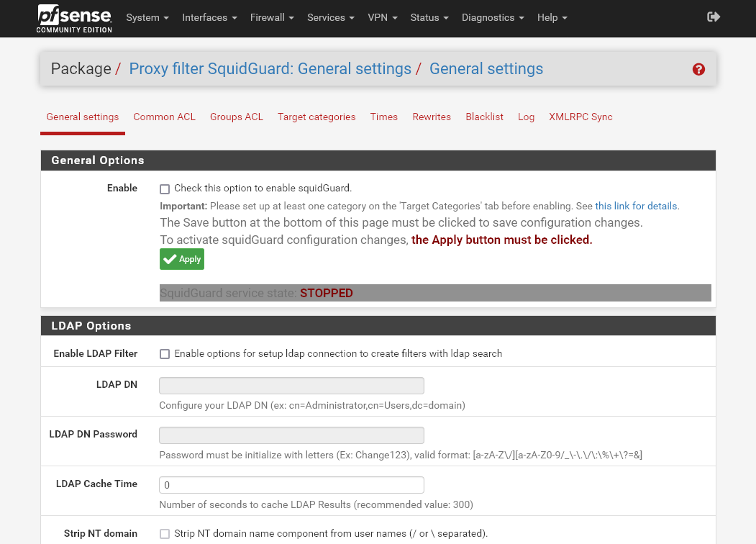Expand the Services menu
Viewport: 756px width, 544px height.
(x=330, y=17)
